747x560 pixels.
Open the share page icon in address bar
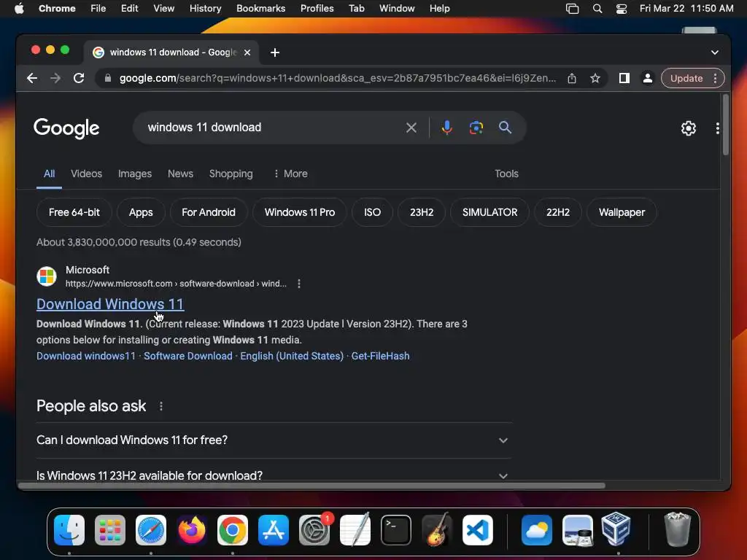point(572,78)
